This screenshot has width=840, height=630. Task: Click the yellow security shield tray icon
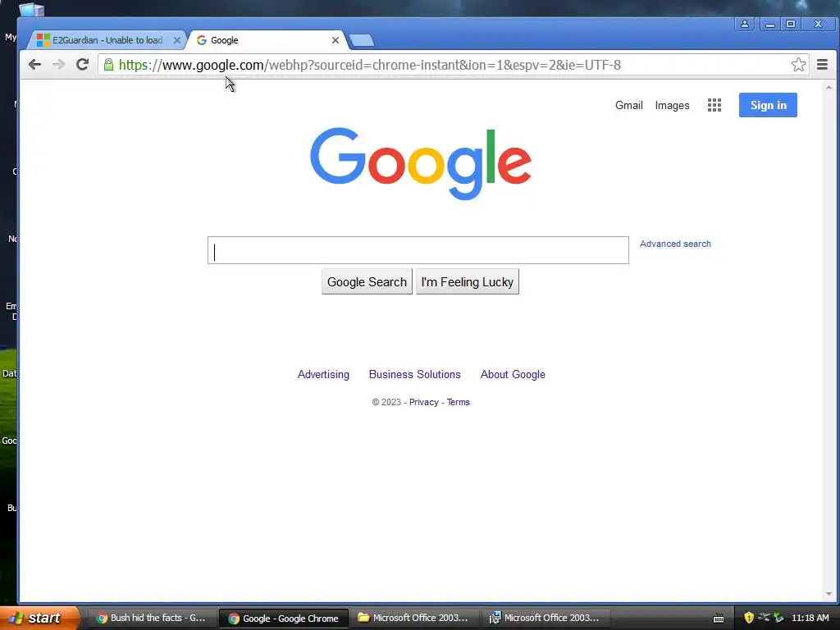point(748,618)
